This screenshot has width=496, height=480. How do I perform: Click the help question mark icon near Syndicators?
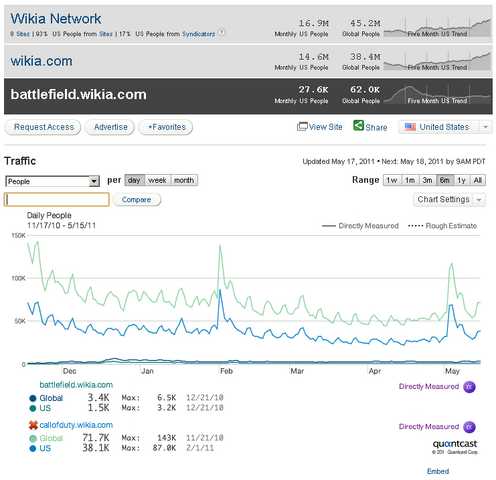pos(221,33)
